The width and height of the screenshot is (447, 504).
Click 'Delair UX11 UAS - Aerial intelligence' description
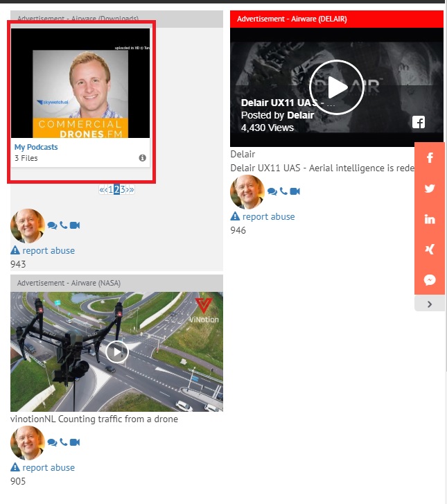pos(322,168)
